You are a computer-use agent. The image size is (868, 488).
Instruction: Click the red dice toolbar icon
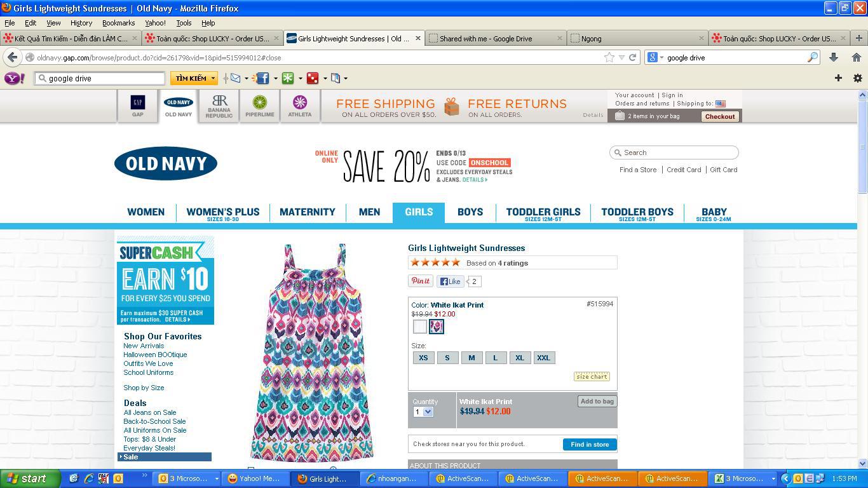312,78
